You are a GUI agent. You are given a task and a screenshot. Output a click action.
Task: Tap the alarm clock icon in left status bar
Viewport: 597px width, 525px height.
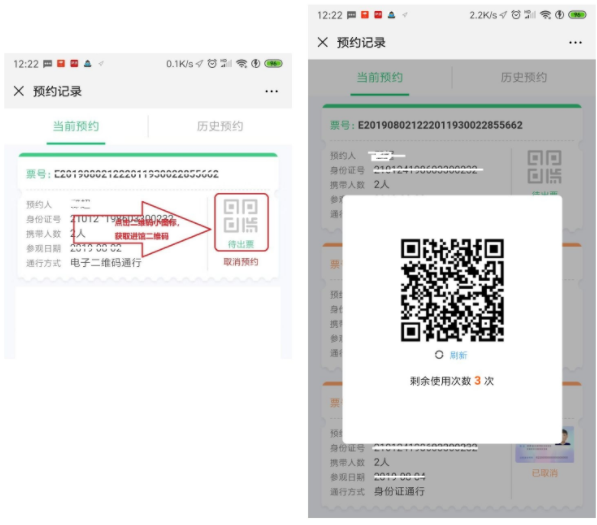[x=212, y=64]
